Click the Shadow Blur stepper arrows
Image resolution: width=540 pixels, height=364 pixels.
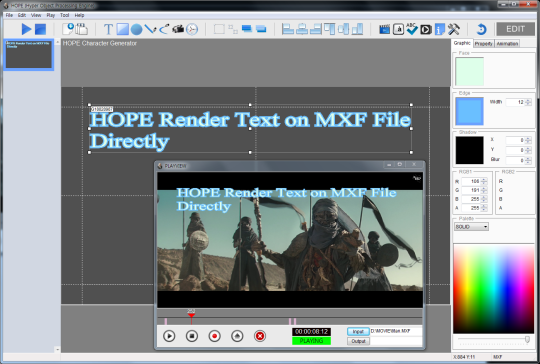click(x=528, y=160)
